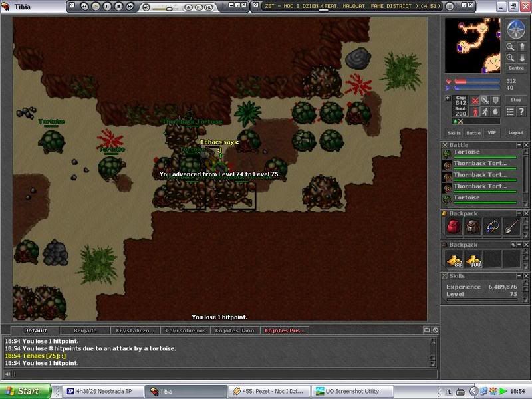Close the Skills panel
Viewport: 532px width, 399px height.
pos(526,276)
